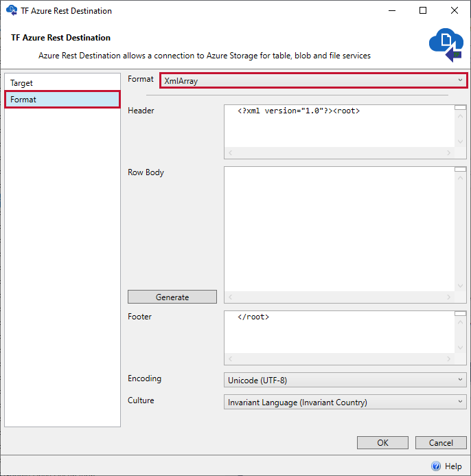This screenshot has width=471, height=476.
Task: Click Footer box vertical scroll up arrow
Action: coord(460,322)
